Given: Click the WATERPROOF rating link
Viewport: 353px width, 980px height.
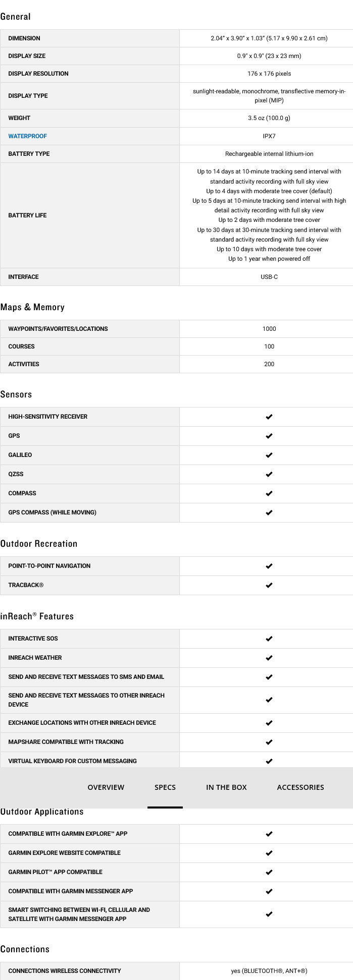Looking at the screenshot, I should (27, 136).
